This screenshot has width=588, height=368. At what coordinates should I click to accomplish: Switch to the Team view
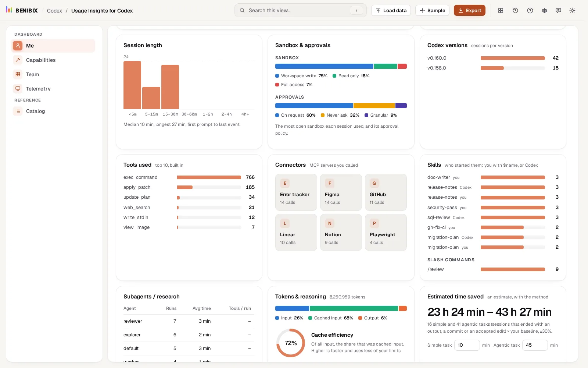tap(53, 74)
